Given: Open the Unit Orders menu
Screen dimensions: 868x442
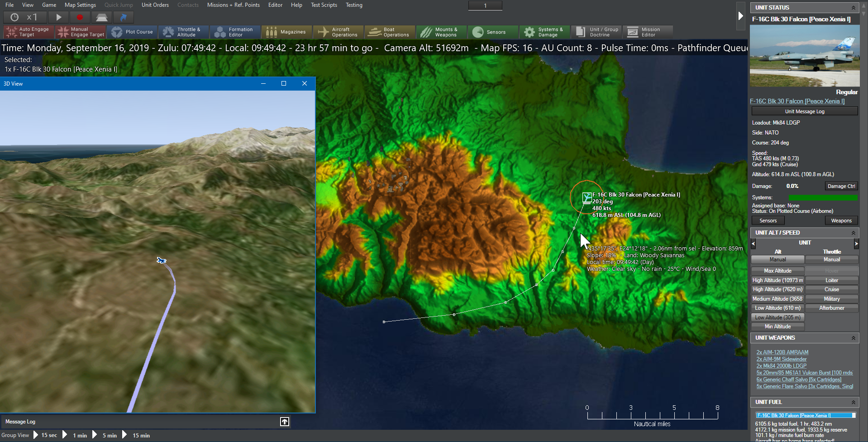Looking at the screenshot, I should (155, 5).
